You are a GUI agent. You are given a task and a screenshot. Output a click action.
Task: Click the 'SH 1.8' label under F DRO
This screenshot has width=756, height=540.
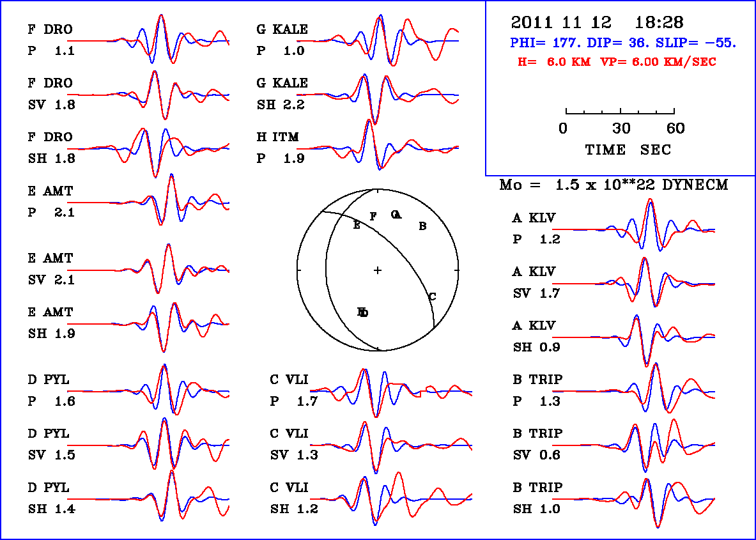point(52,158)
